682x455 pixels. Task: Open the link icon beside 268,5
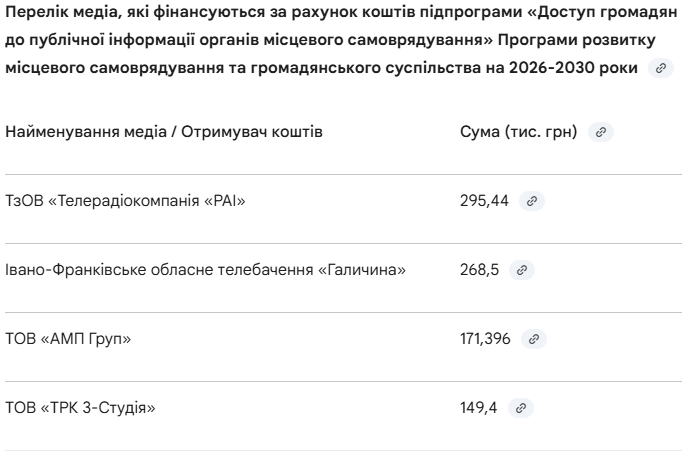click(521, 270)
